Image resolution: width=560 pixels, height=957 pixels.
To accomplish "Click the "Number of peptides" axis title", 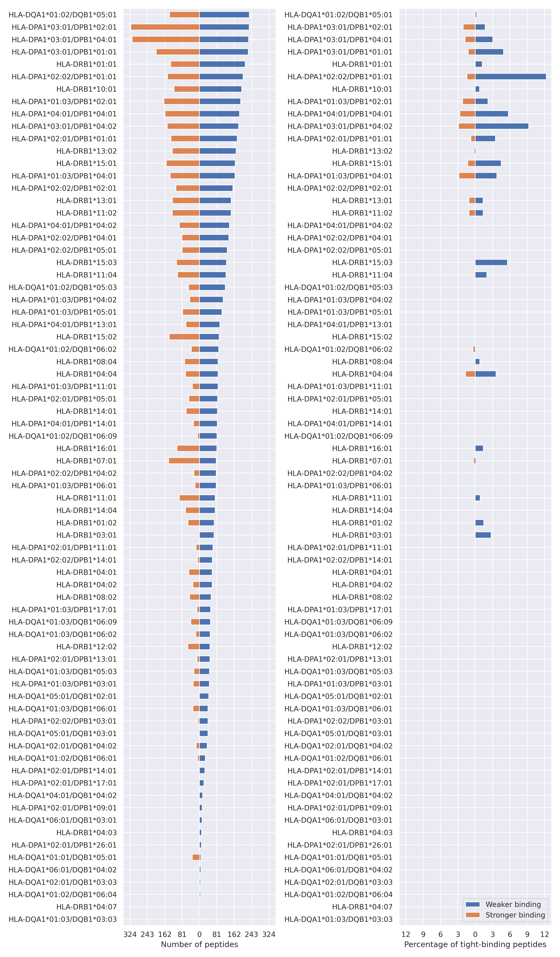I will [199, 944].
